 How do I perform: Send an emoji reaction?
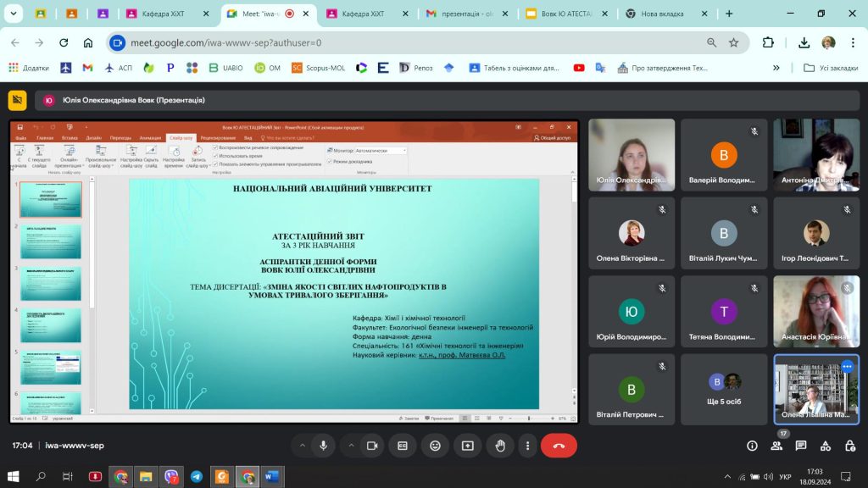click(x=436, y=446)
